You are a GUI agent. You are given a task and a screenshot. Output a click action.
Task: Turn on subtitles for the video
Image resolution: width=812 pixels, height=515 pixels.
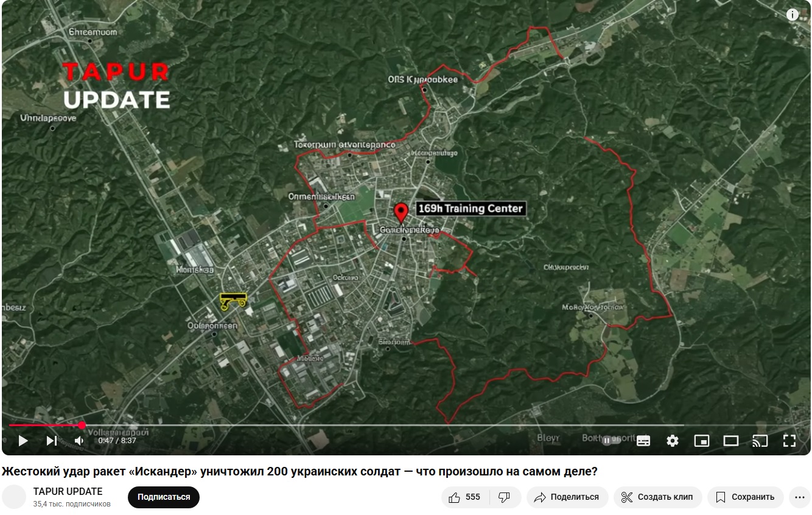click(x=643, y=441)
